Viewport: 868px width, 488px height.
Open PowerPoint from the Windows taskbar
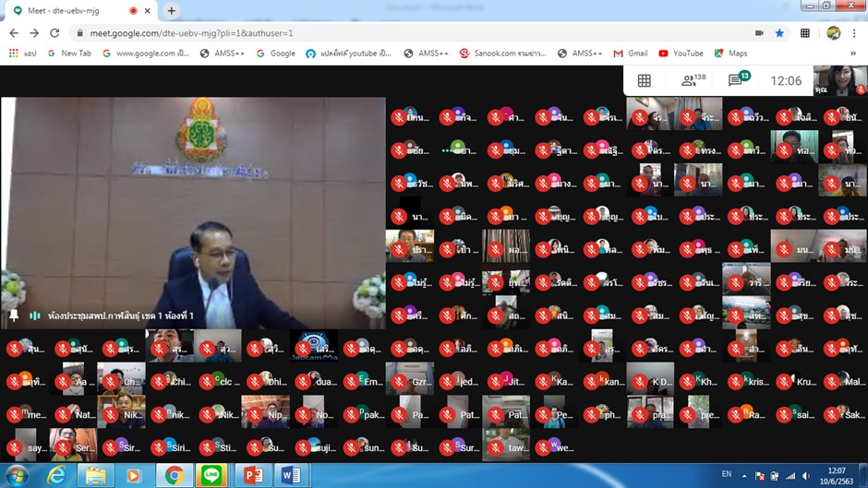tap(251, 476)
